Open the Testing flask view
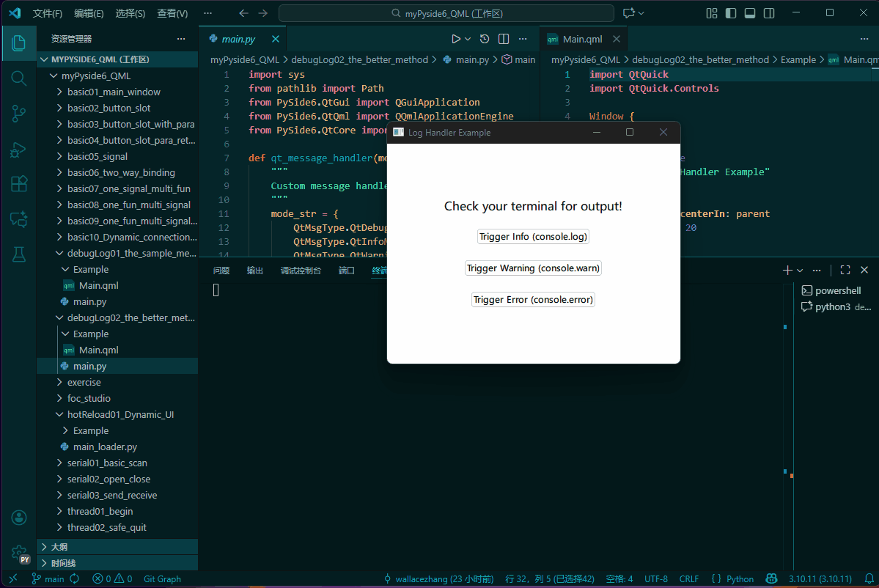Screen dimensions: 879x588 pos(18,254)
